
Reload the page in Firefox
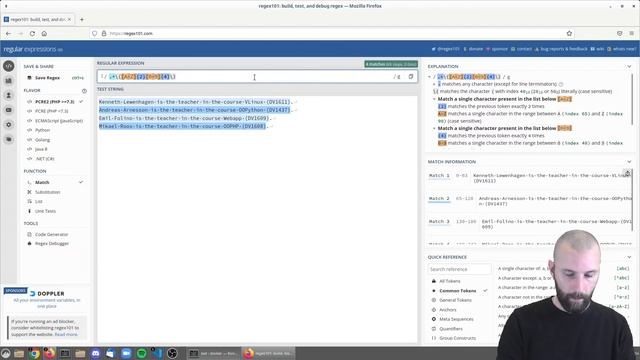(32, 33)
